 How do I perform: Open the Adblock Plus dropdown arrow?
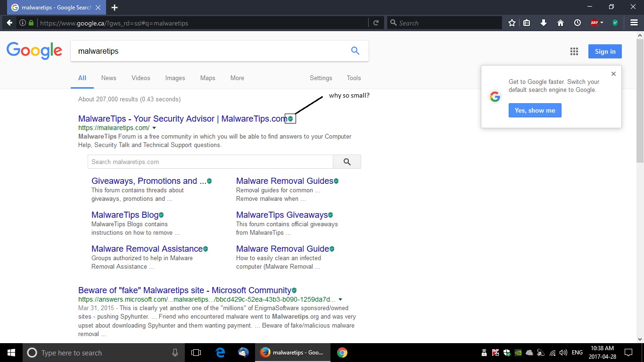tap(602, 23)
